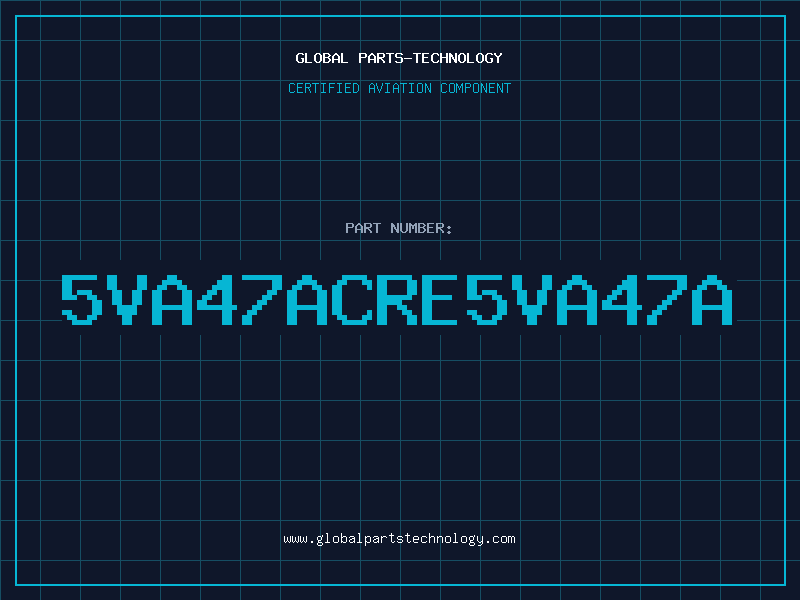Select the part number 5VA47ACRE5VA47A
The height and width of the screenshot is (600, 800).
(397, 299)
